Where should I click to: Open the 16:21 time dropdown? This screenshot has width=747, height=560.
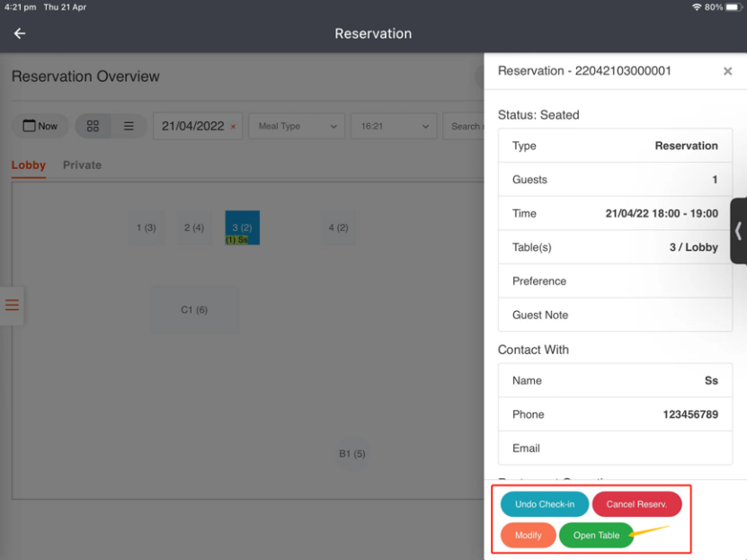[393, 127]
